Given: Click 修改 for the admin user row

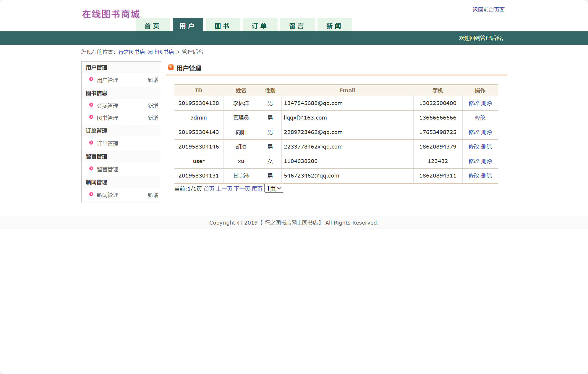Looking at the screenshot, I should coord(480,117).
